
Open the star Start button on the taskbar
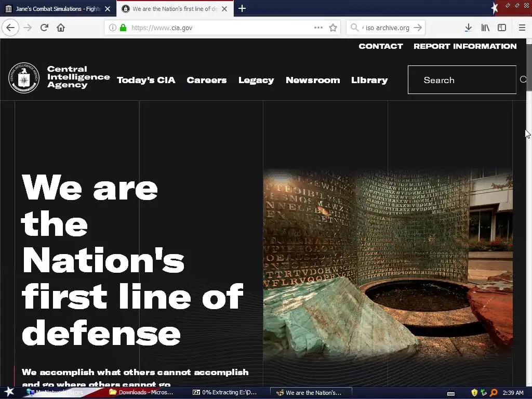click(x=9, y=392)
